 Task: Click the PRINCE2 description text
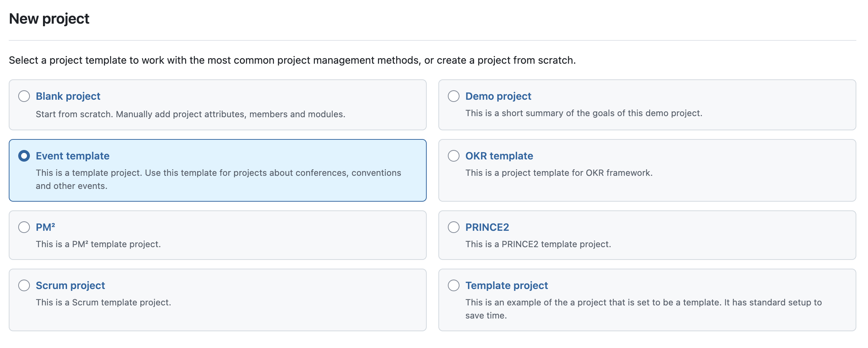pyautogui.click(x=538, y=244)
